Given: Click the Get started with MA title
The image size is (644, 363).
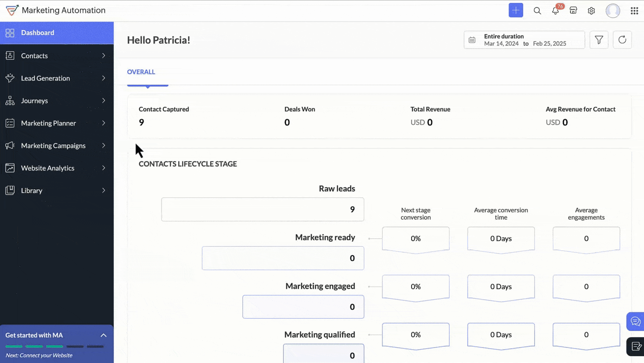Looking at the screenshot, I should [34, 335].
